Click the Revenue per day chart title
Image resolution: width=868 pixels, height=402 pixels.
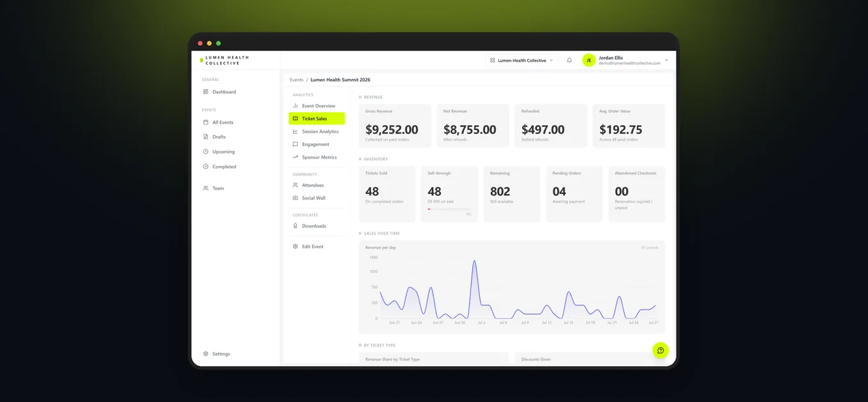tap(380, 248)
